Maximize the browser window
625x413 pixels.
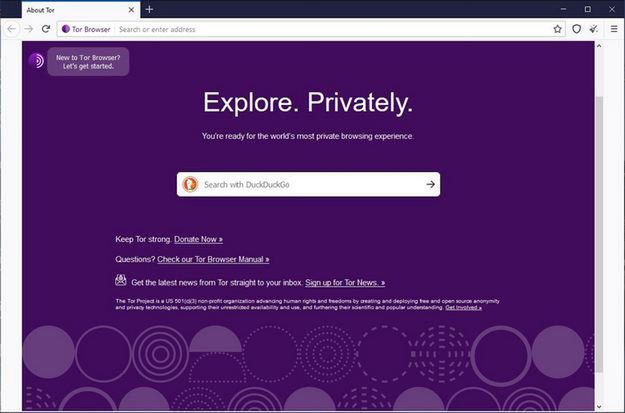tap(588, 9)
